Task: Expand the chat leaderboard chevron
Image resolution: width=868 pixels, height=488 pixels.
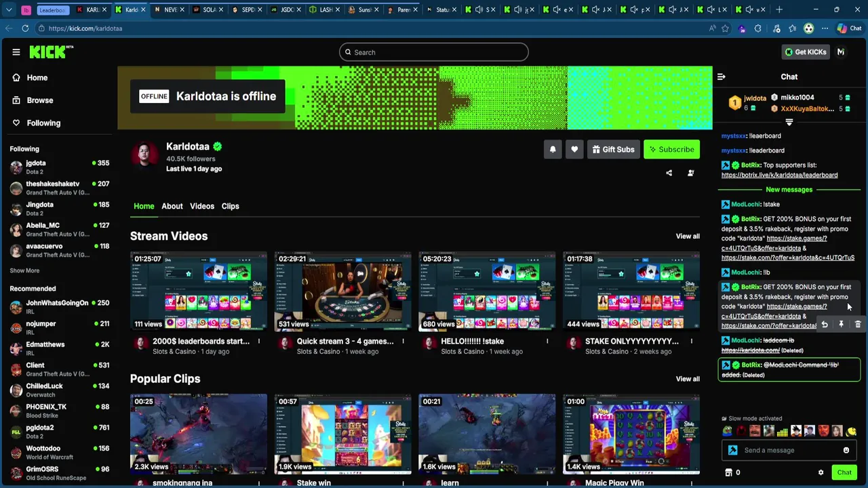Action: coord(789,123)
